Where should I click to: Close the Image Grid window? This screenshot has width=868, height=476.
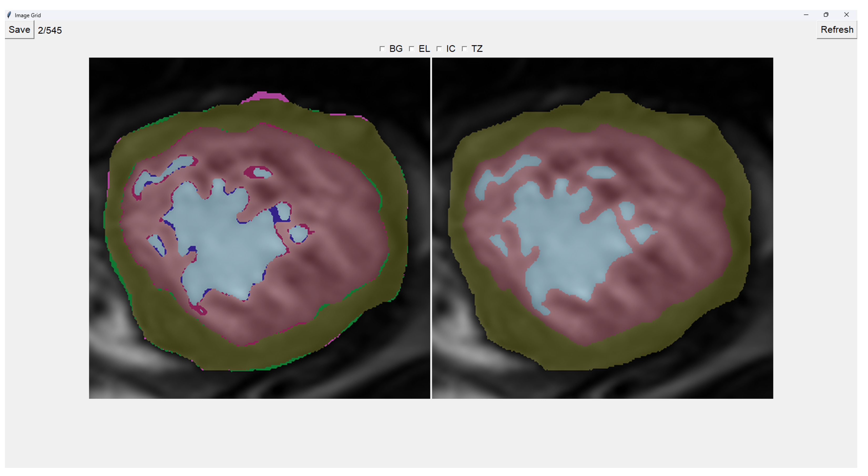(x=846, y=15)
